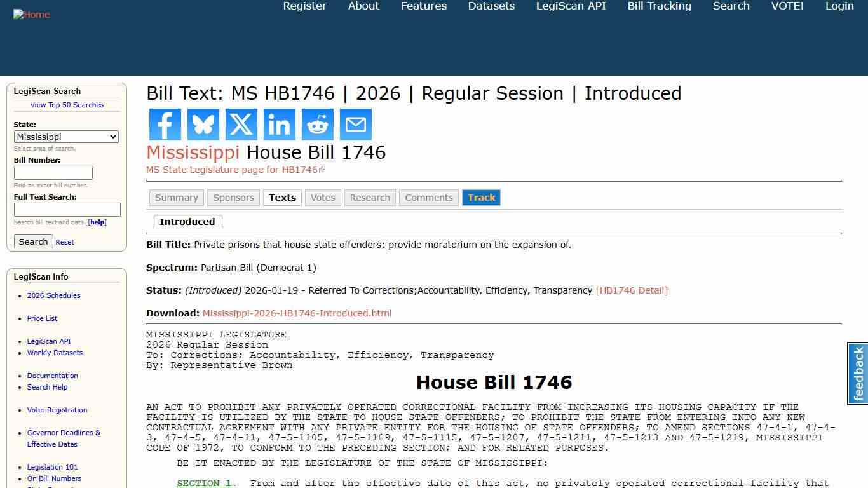This screenshot has height=488, width=868.
Task: Open the feedback panel on right edge
Action: [857, 374]
